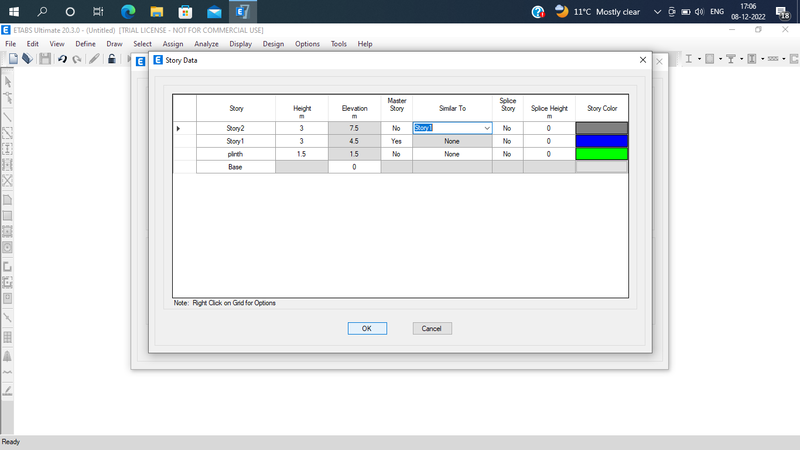Click OK in Story Data dialog

pos(367,329)
